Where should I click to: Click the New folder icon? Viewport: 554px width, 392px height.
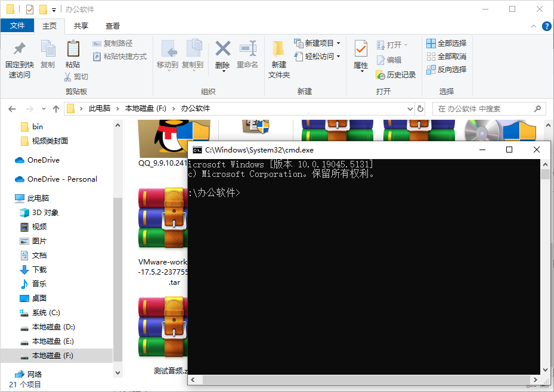coord(278,49)
